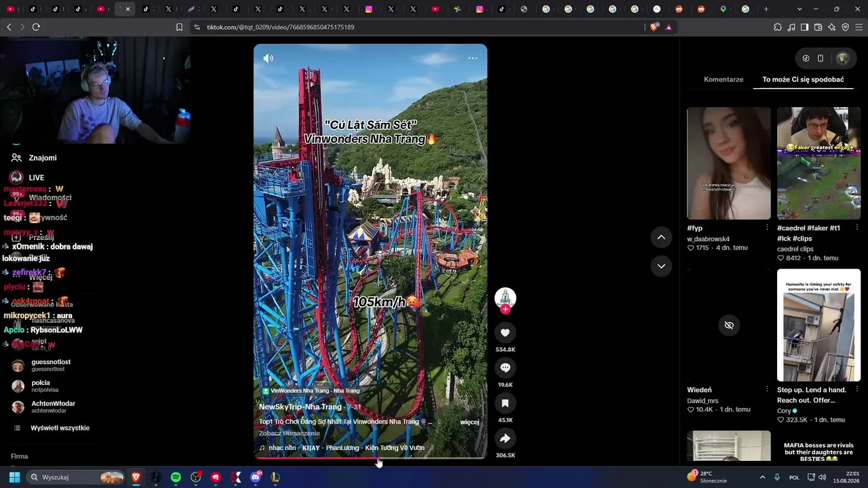This screenshot has width=868, height=488.
Task: Mute the TikTok video sound
Action: coord(269,58)
